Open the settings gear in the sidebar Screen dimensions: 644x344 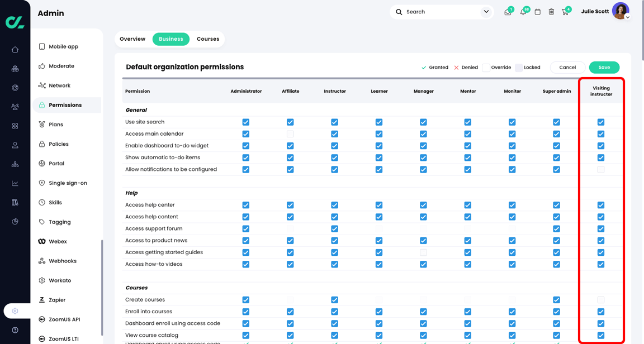15,311
